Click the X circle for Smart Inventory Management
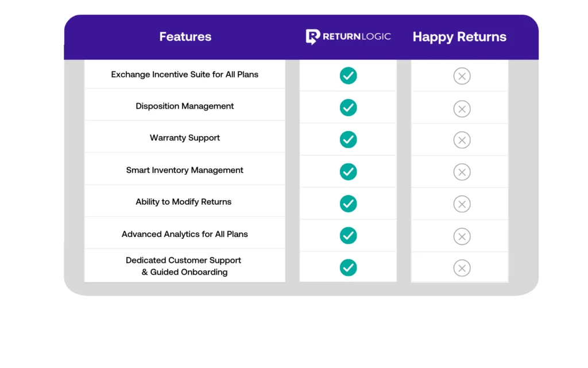Image resolution: width=588 pixels, height=368 pixels. pos(462,172)
